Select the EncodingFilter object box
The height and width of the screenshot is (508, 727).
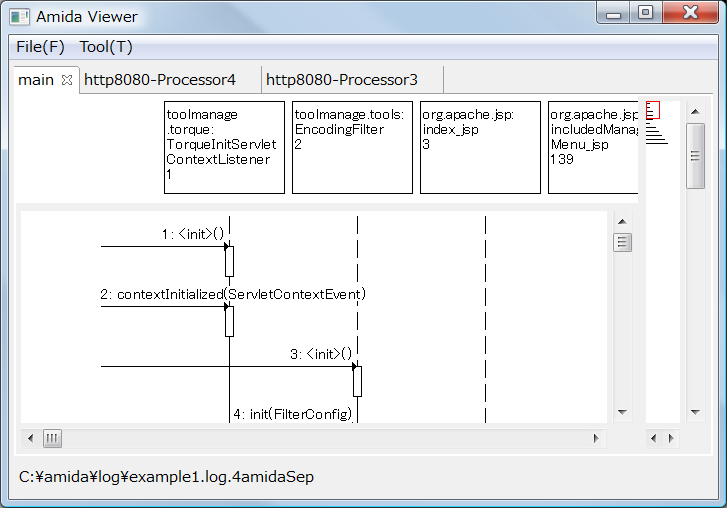(x=352, y=147)
